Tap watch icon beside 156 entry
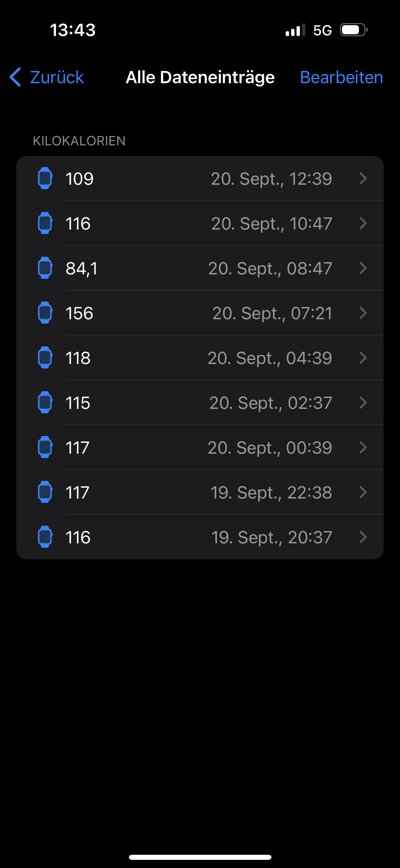 coord(45,313)
